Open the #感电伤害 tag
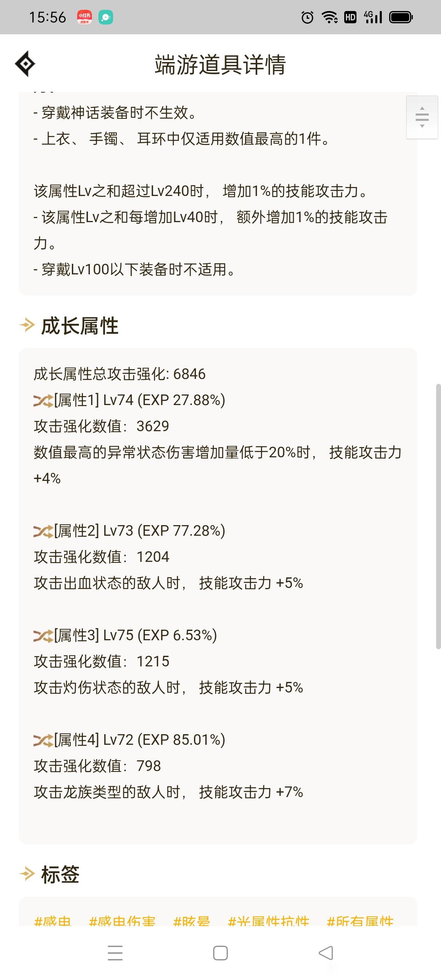 point(122,920)
